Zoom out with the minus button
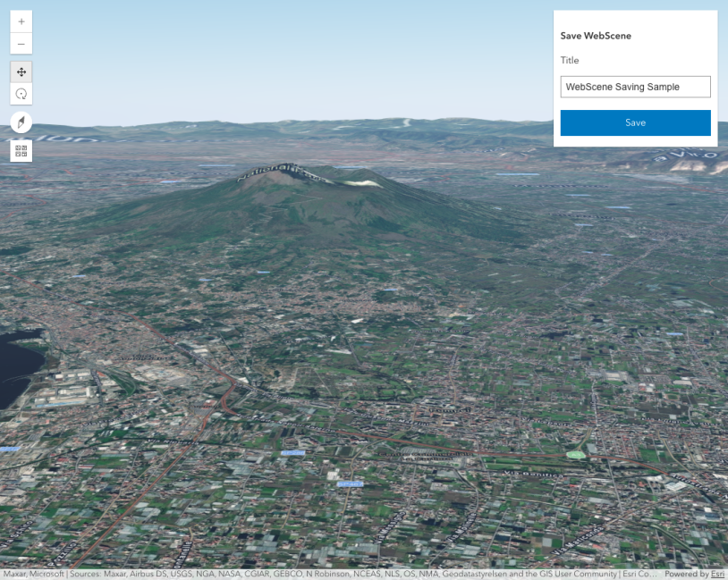 (x=21, y=44)
